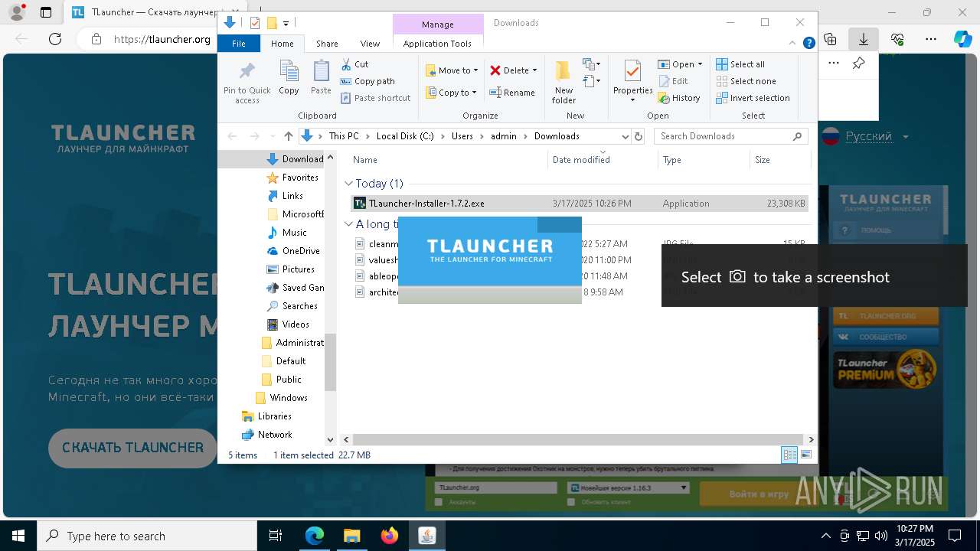Screen dimensions: 980x551
Task: Switch to the Share ribbon tab
Action: click(327, 44)
